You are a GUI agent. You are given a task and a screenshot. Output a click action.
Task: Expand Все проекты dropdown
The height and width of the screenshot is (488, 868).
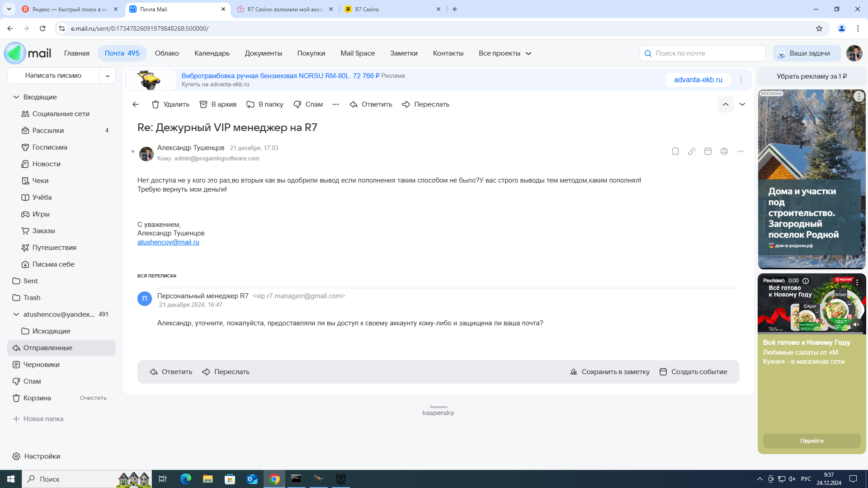pyautogui.click(x=505, y=53)
